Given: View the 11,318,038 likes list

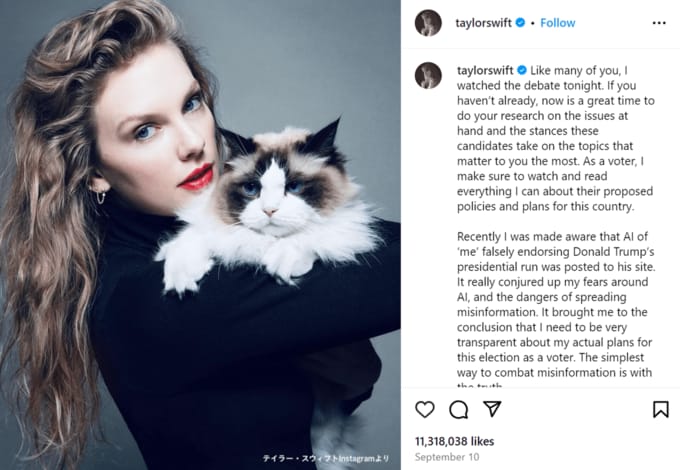Looking at the screenshot, I should tap(454, 441).
